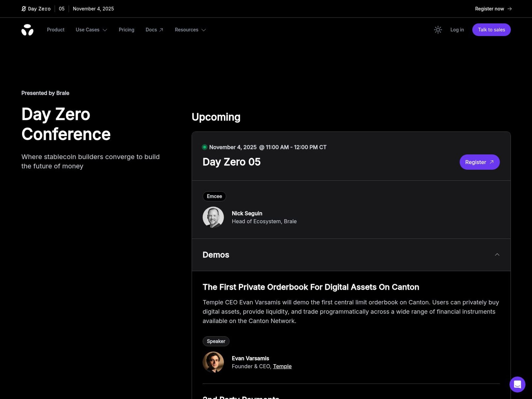
Task: Toggle the light theme with the sun icon
Action: [438, 30]
